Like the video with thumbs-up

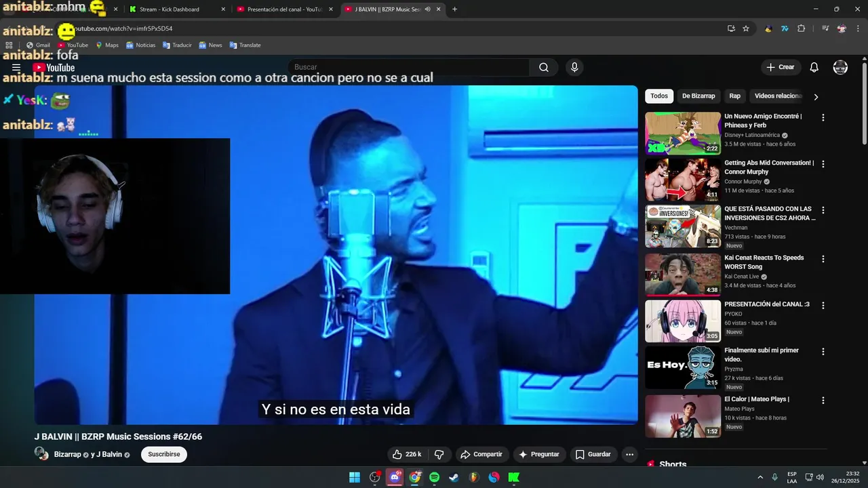pyautogui.click(x=407, y=454)
